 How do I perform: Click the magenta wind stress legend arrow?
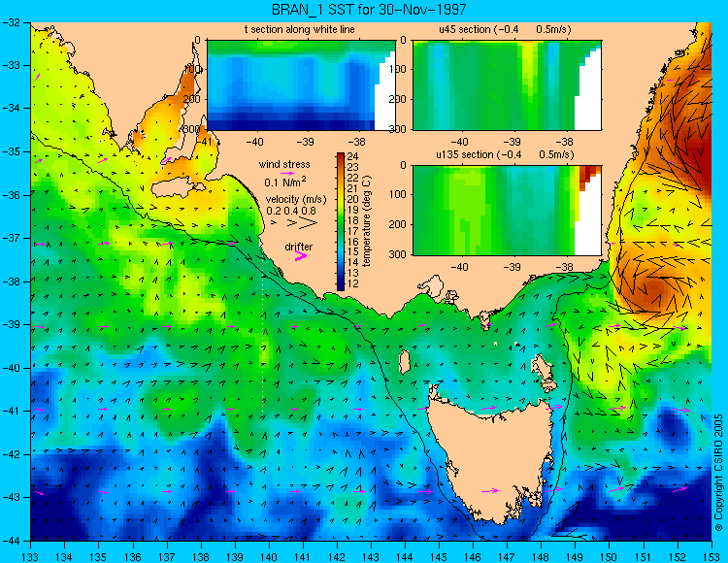tap(287, 173)
